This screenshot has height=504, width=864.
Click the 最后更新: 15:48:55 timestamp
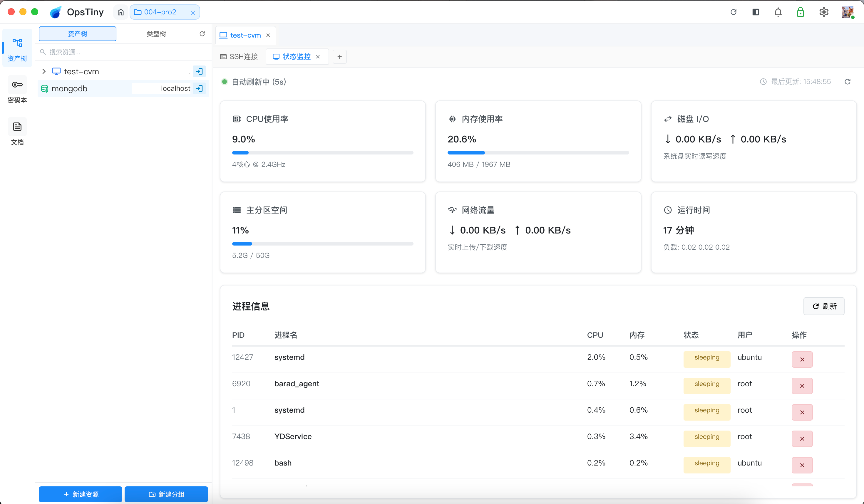(801, 82)
